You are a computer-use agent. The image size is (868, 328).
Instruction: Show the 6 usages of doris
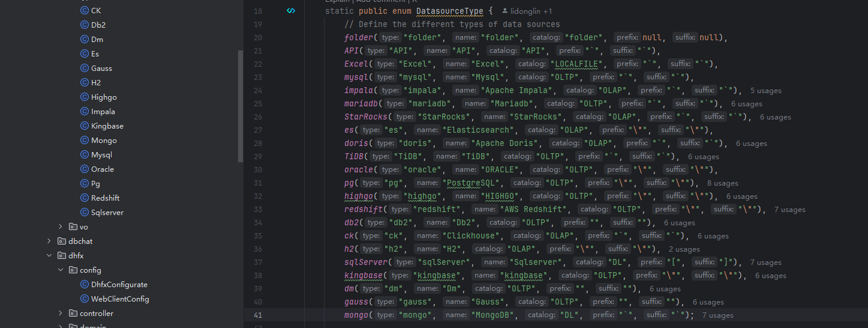752,144
